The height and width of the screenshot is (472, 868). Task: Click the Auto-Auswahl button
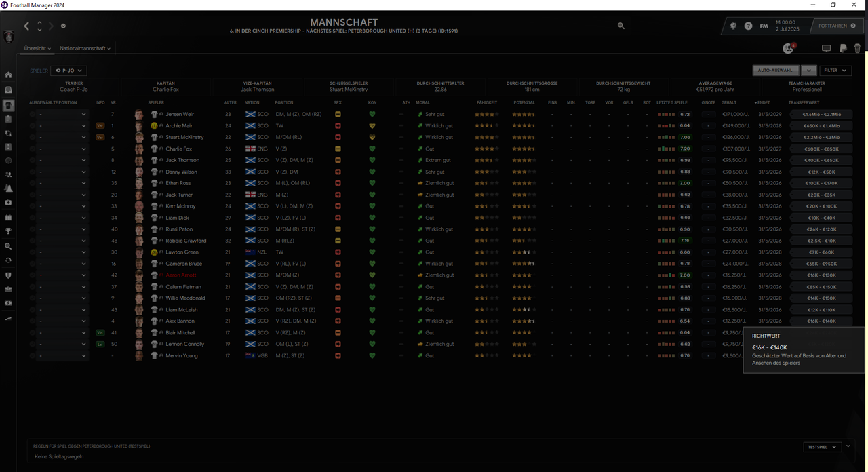click(776, 70)
